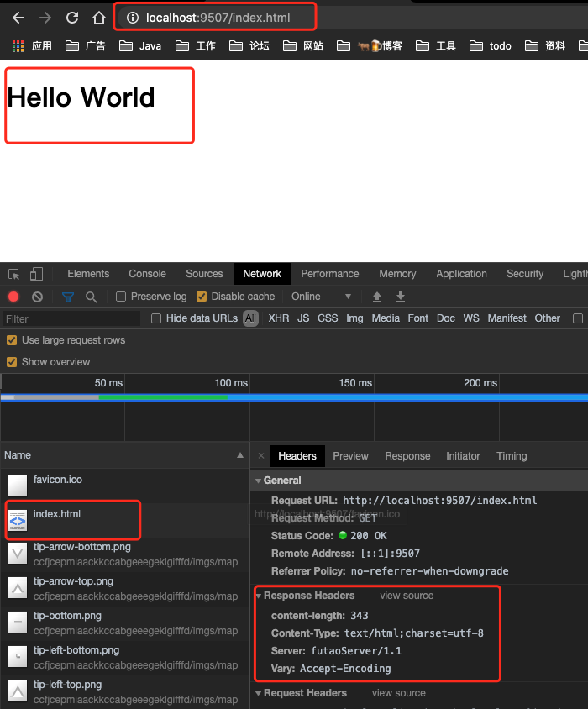The width and height of the screenshot is (588, 709).
Task: Click the red record network log button
Action: pyautogui.click(x=13, y=297)
